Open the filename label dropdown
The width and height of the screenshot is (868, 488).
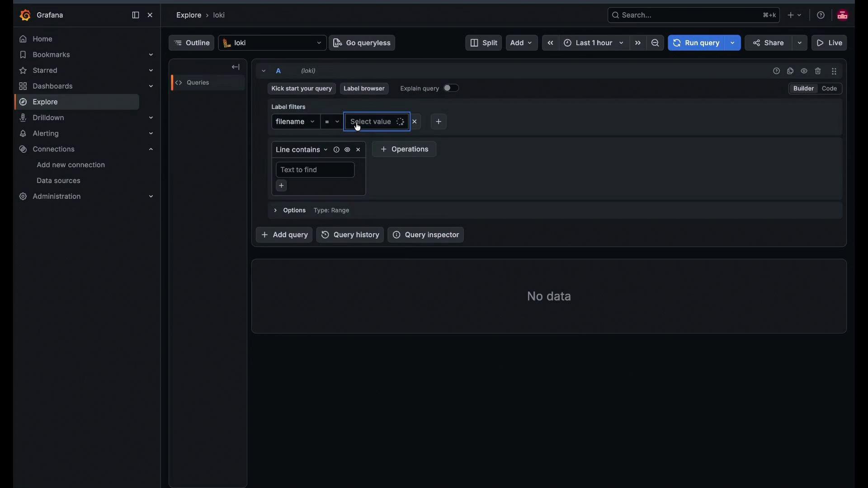point(296,122)
